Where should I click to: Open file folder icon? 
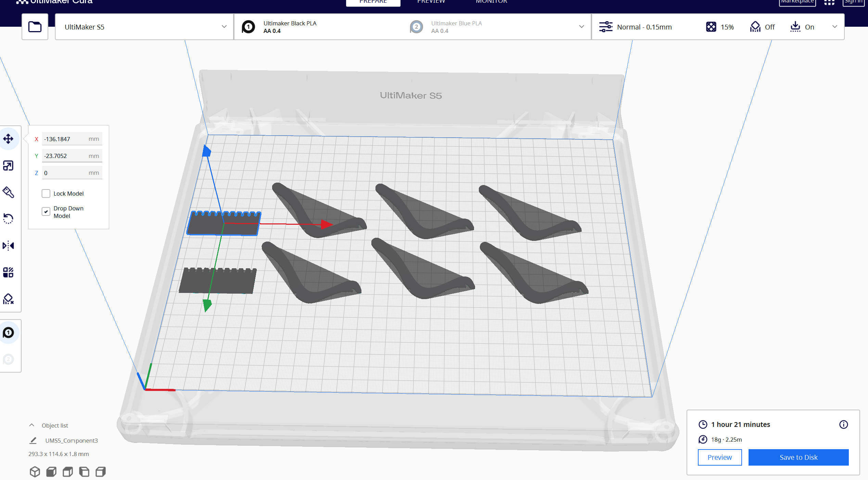35,27
